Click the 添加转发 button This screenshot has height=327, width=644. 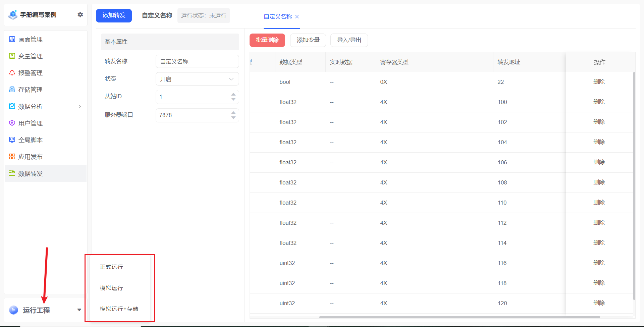(114, 15)
